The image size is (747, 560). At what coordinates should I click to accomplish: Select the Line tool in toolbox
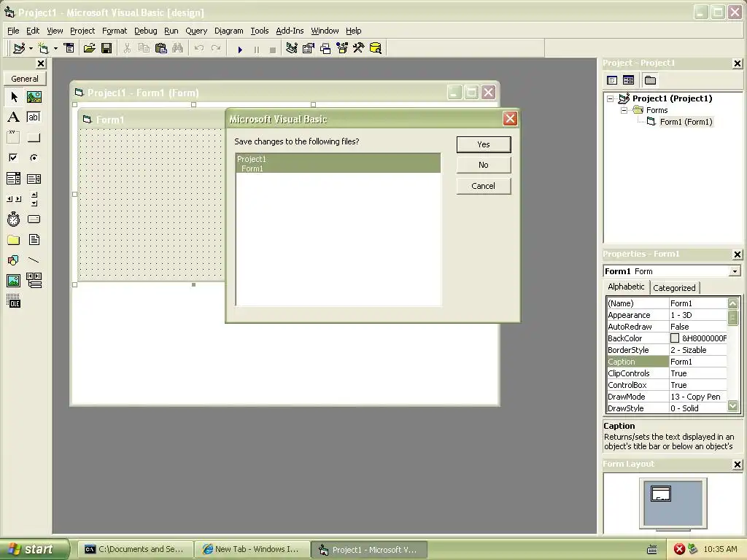(34, 260)
